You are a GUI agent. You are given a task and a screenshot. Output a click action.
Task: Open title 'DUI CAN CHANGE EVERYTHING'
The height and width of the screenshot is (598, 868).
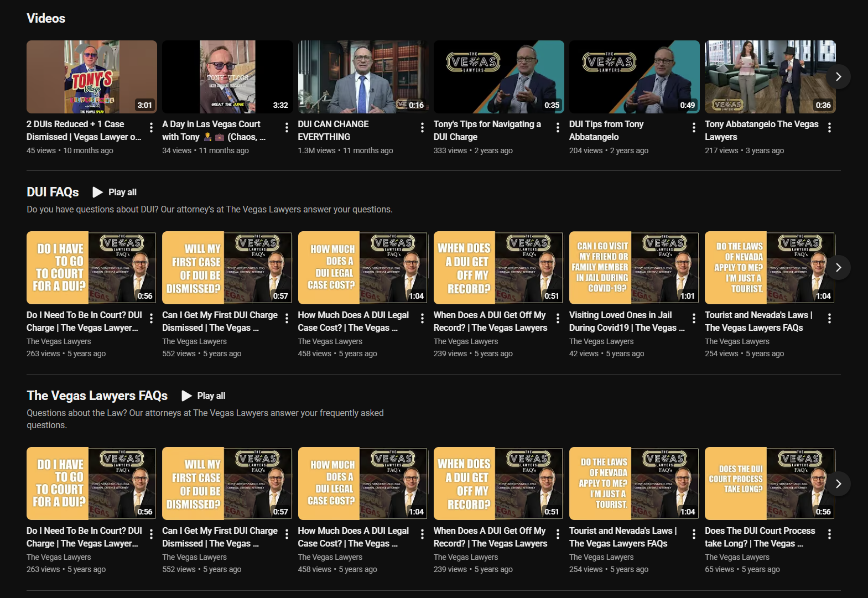(x=333, y=131)
